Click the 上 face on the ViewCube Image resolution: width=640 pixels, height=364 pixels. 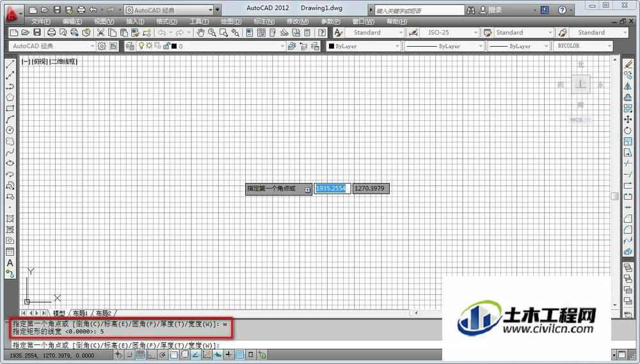pos(580,84)
